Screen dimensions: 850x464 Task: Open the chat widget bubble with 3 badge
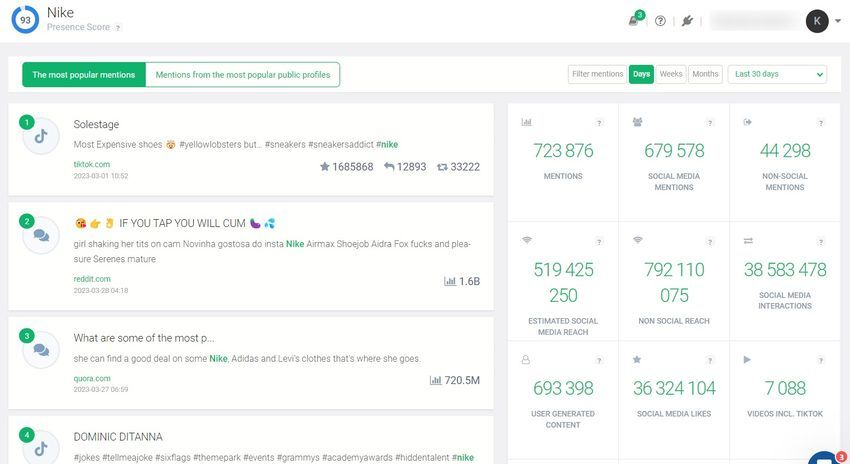(x=825, y=459)
